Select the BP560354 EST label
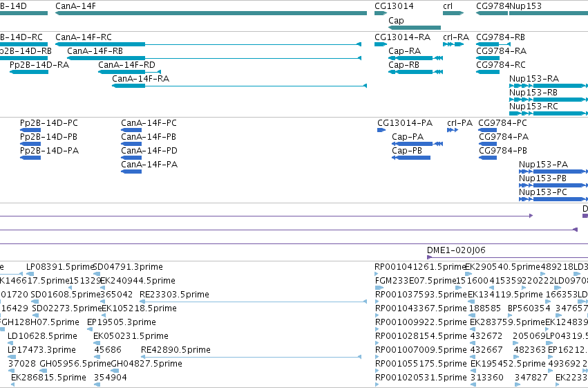Screen dimensions: 588x388 pyautogui.click(x=529, y=308)
